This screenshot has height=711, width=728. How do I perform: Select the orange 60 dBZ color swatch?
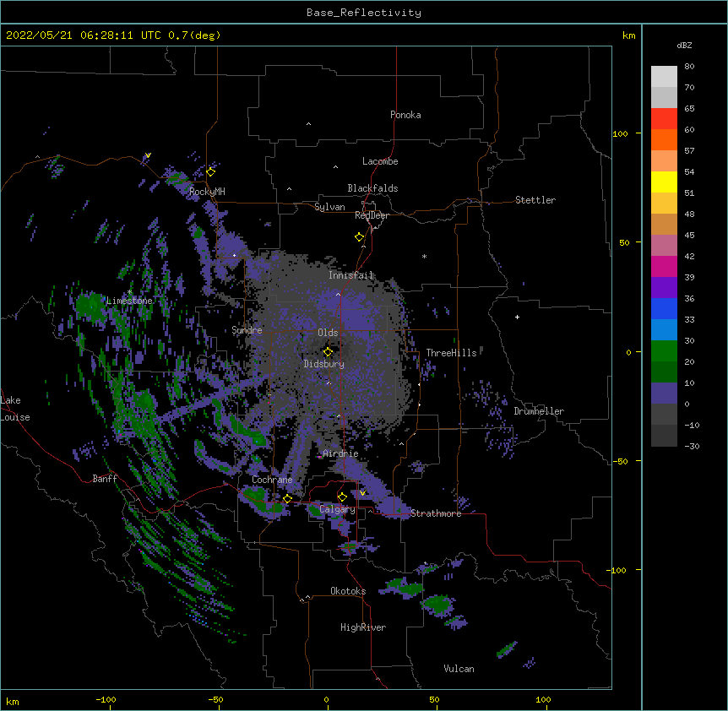coord(664,139)
